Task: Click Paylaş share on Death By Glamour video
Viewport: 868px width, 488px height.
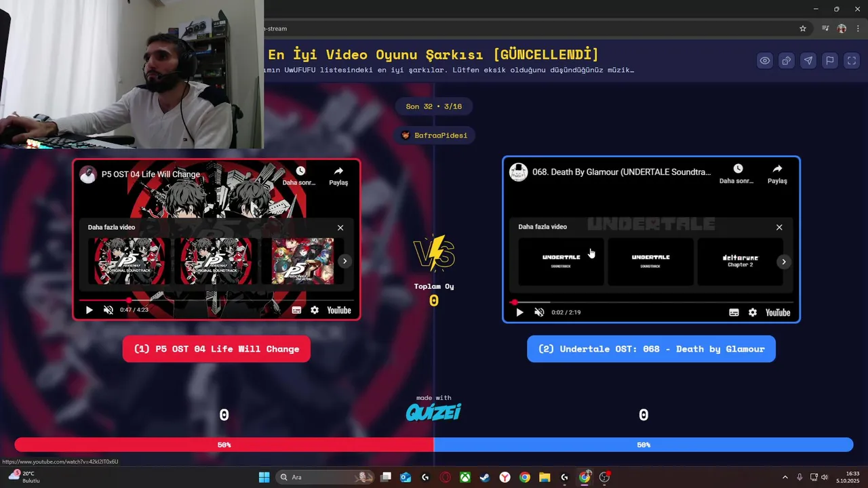Action: click(777, 174)
